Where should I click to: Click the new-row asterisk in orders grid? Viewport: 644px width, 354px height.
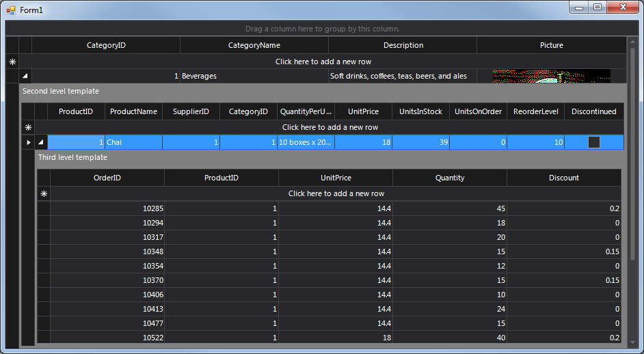pos(44,193)
